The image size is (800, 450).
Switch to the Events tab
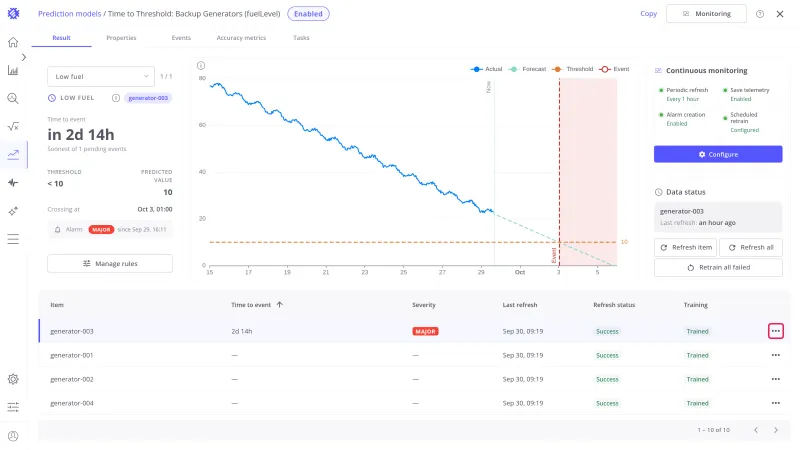tap(181, 38)
